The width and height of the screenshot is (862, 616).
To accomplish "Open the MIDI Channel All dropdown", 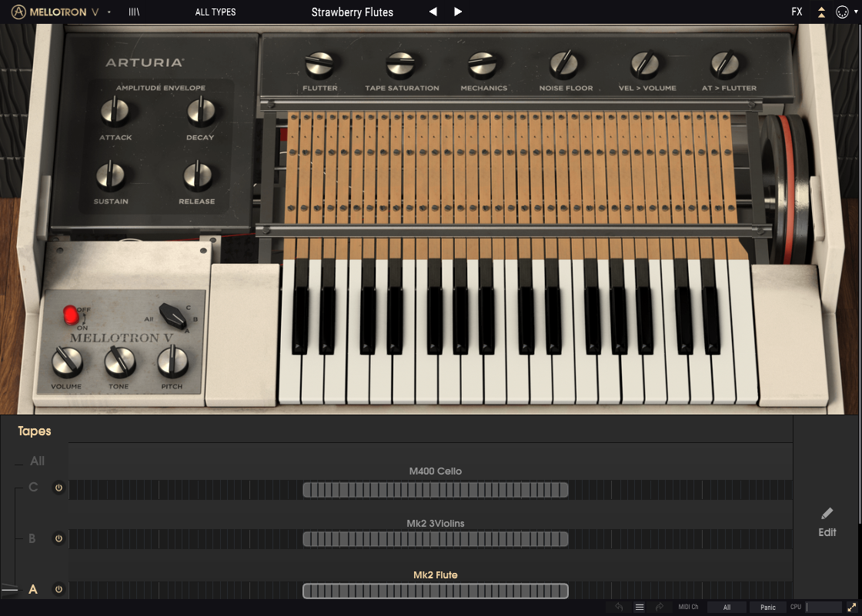I will click(727, 606).
